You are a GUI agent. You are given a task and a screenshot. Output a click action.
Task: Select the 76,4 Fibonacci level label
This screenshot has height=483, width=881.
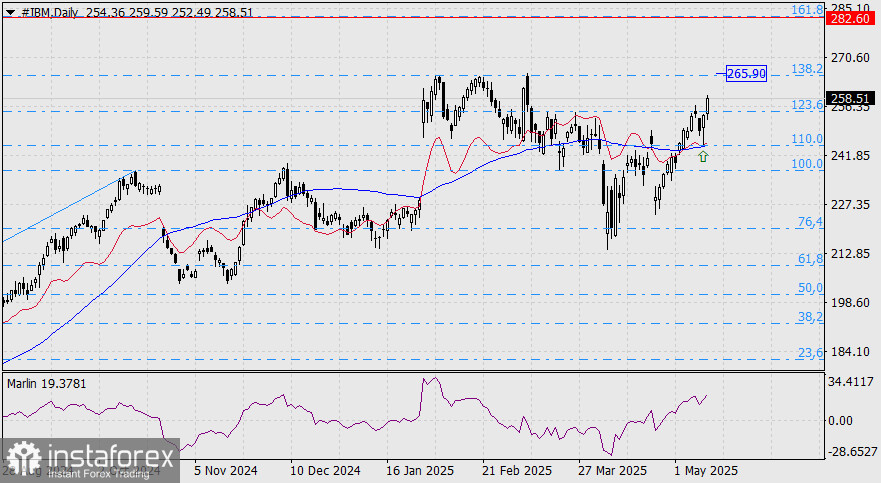point(811,222)
